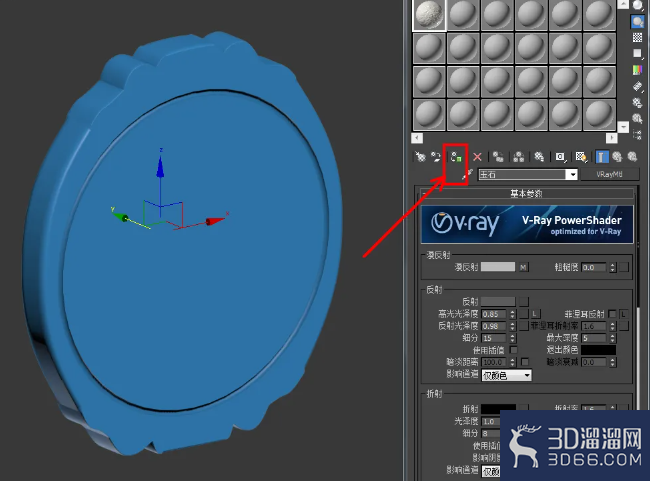Click map button beside 反射光泽度 value
This screenshot has height=481, width=650.
[x=524, y=326]
